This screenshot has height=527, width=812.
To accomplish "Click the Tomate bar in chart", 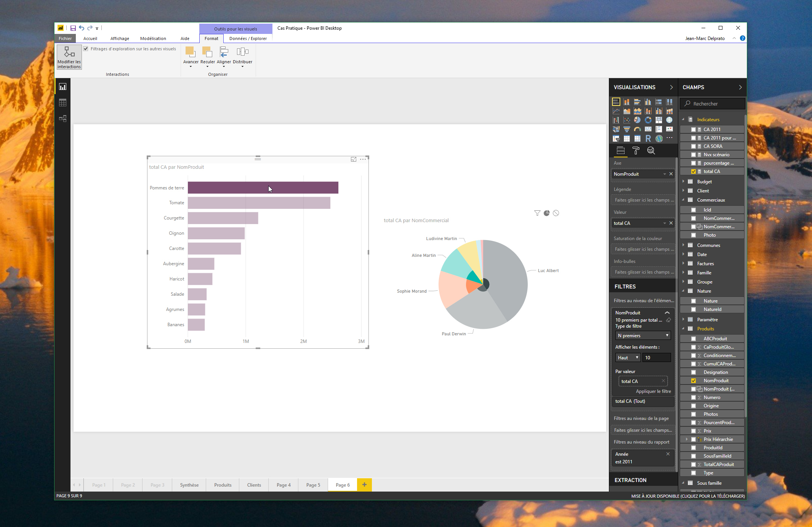I will pos(259,203).
